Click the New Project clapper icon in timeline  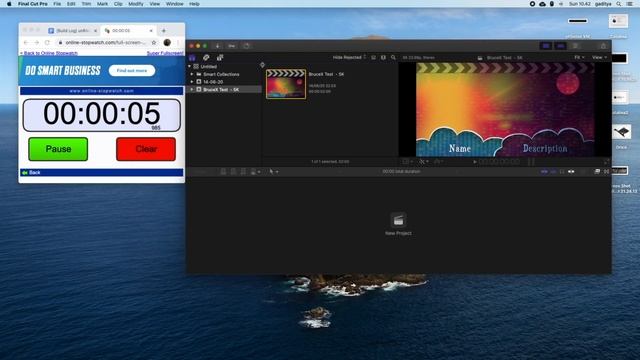[398, 220]
